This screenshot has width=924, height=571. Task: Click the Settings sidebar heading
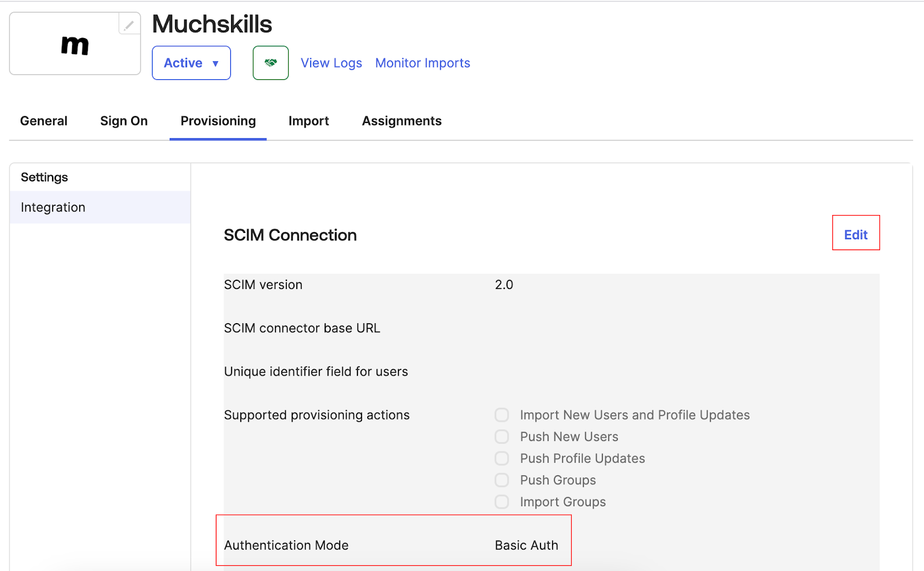[x=44, y=177]
